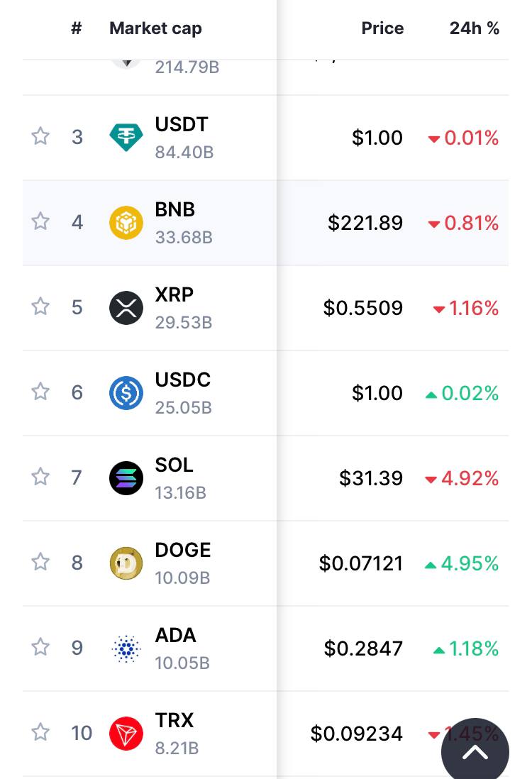Open the XRP coin name link

(x=174, y=294)
